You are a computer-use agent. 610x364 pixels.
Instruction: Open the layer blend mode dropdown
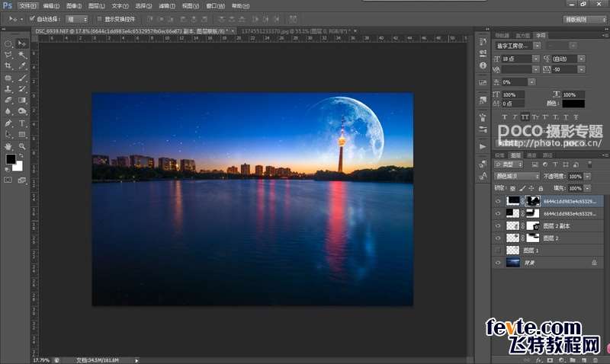point(517,177)
